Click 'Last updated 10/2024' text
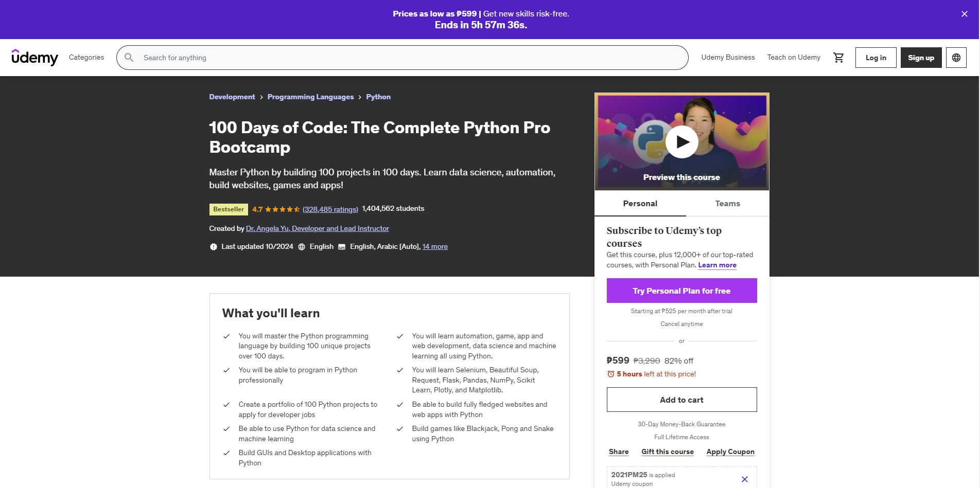Image resolution: width=980 pixels, height=488 pixels. [257, 247]
